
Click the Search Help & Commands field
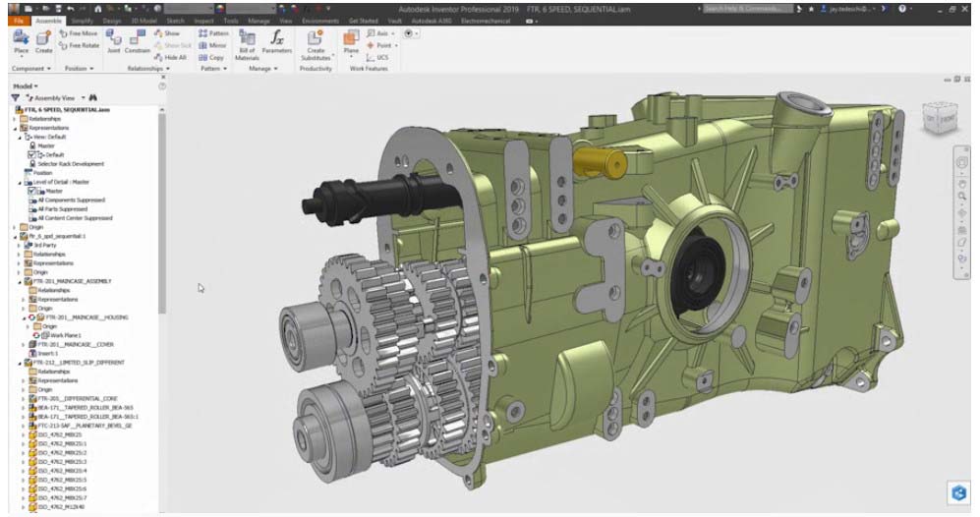coord(747,8)
